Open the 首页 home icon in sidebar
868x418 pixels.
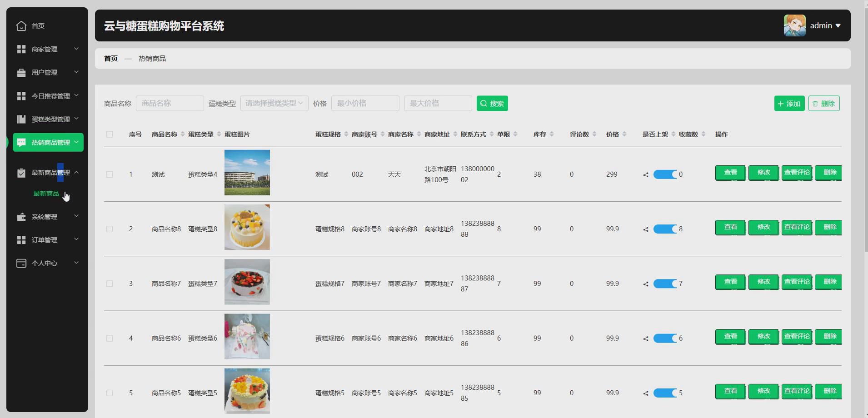21,26
